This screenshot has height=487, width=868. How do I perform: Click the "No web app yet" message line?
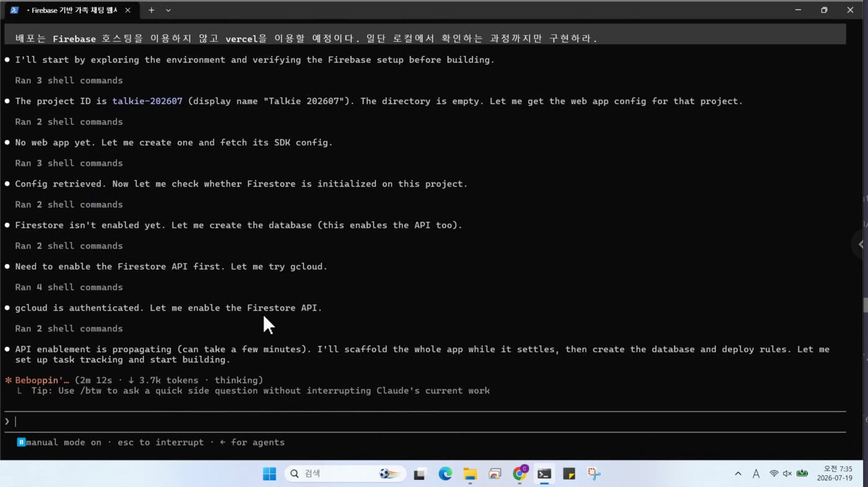click(174, 143)
